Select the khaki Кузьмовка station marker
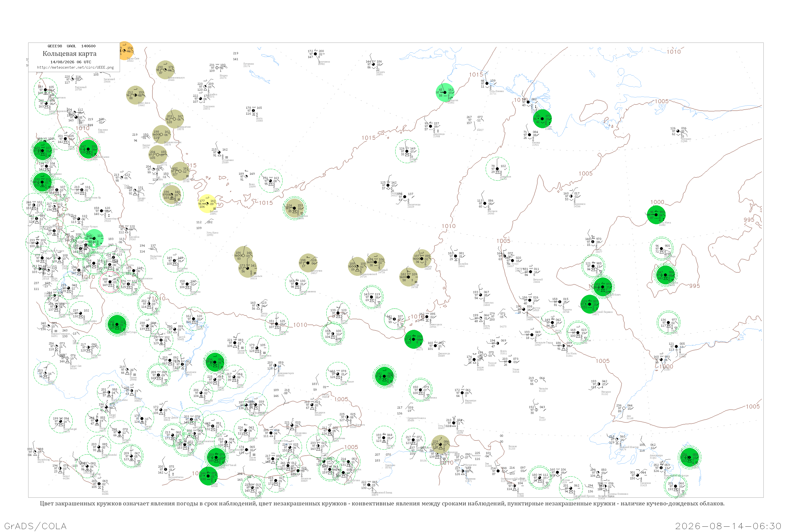The width and height of the screenshot is (798, 532). 180,171
